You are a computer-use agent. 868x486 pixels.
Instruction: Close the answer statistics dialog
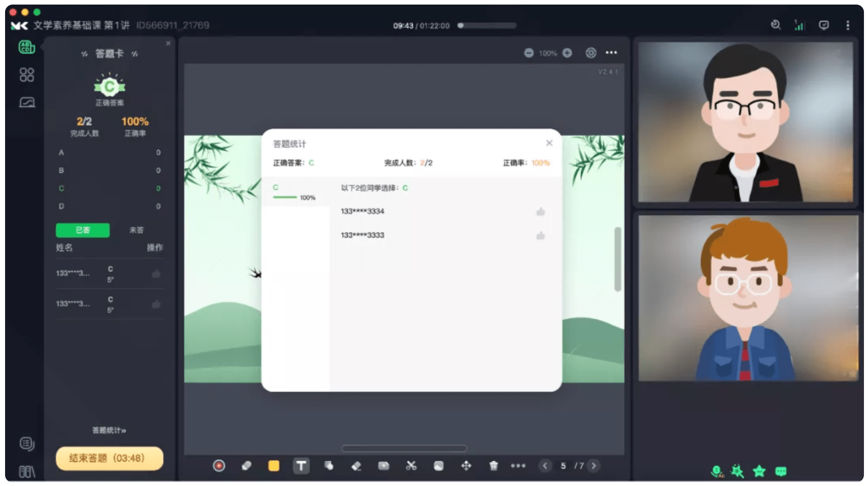point(549,143)
